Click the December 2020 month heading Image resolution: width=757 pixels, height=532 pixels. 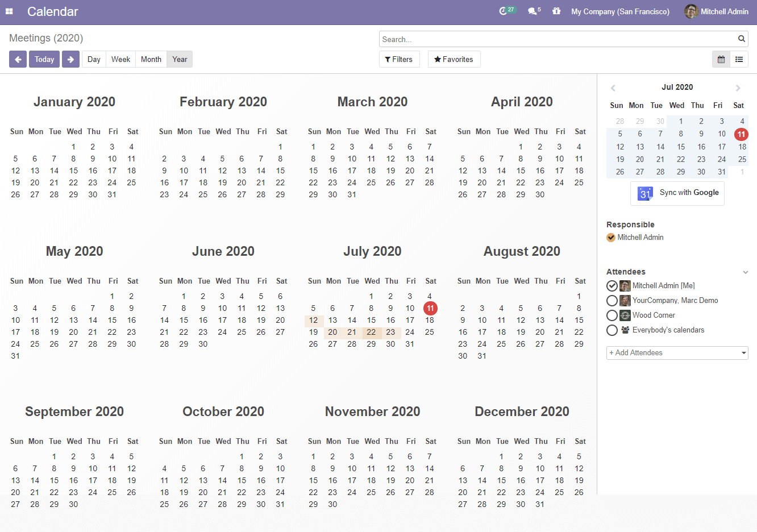click(x=522, y=412)
